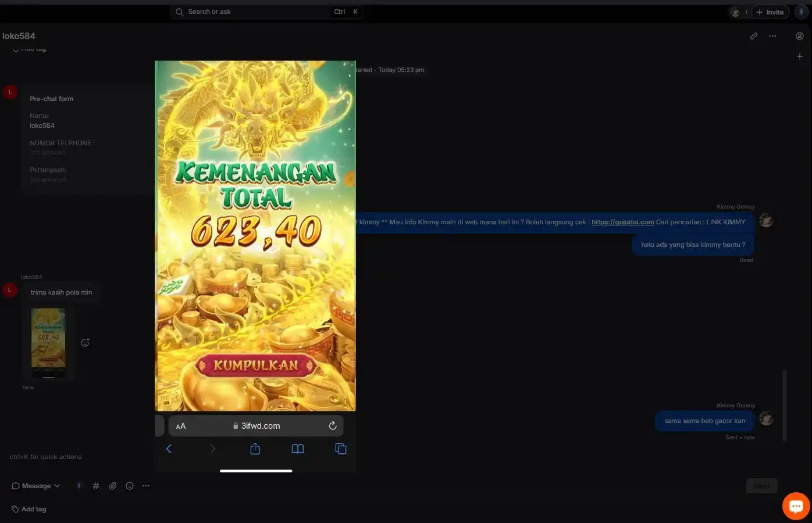Viewport: 812px width, 523px height.
Task: Open the composer overflow ellipsis menu
Action: pos(145,485)
